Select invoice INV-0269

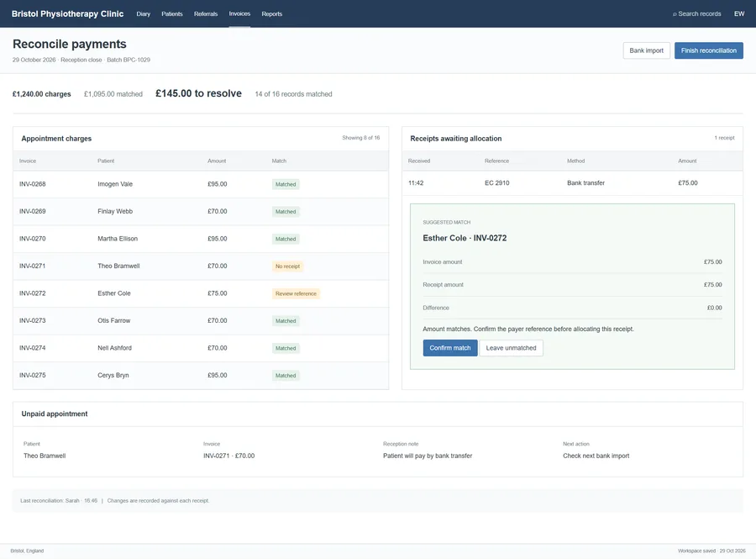(32, 211)
